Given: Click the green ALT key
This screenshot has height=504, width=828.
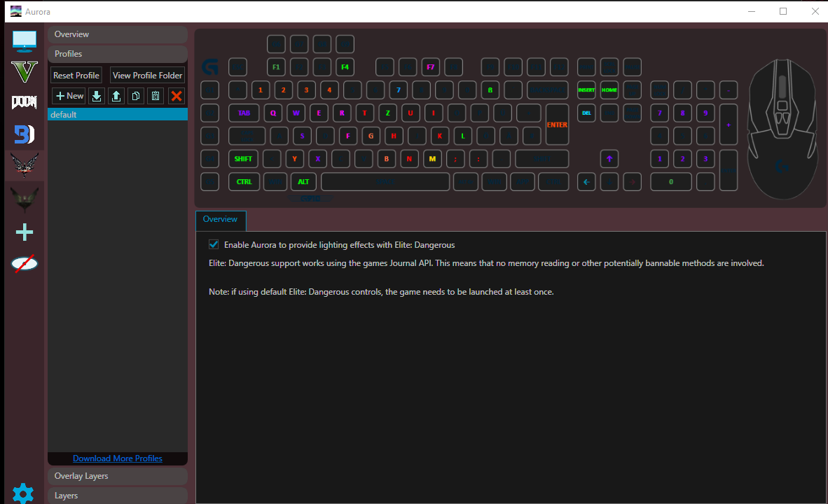Looking at the screenshot, I should [x=303, y=181].
